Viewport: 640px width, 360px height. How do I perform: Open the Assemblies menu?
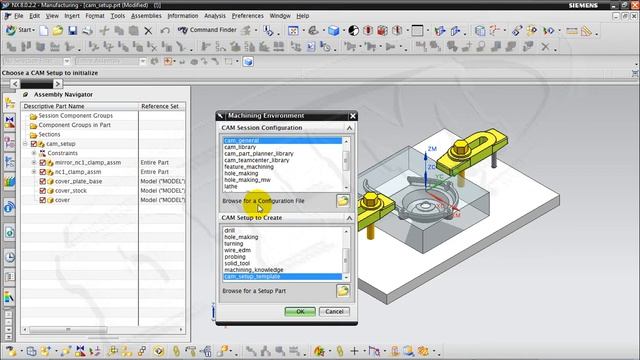coord(146,16)
